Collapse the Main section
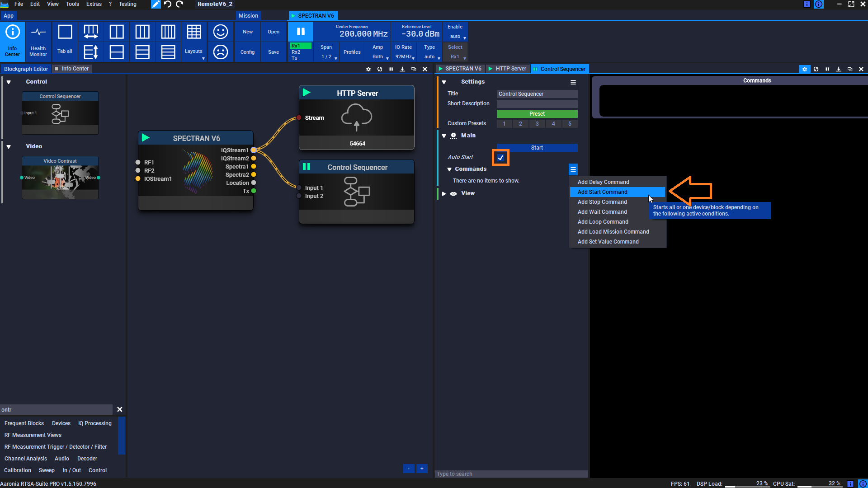868x488 pixels. click(x=444, y=136)
